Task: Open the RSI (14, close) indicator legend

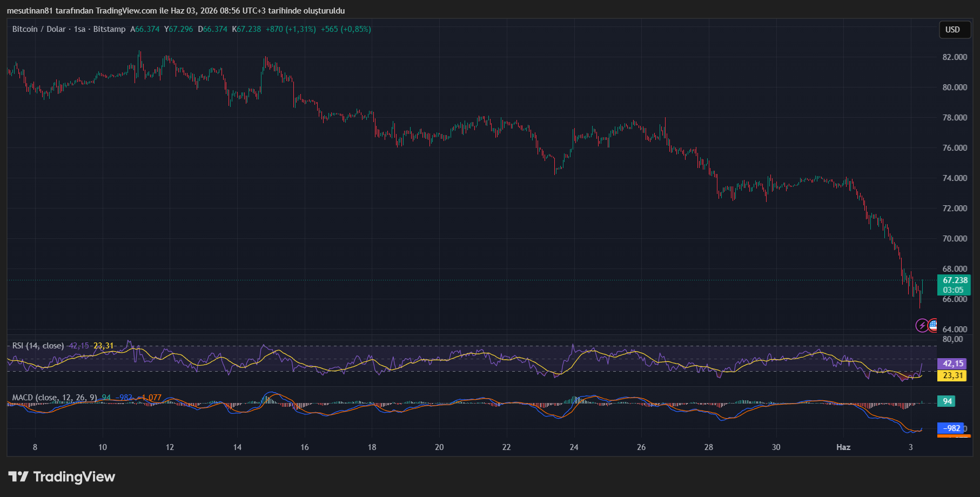Action: pyautogui.click(x=38, y=346)
